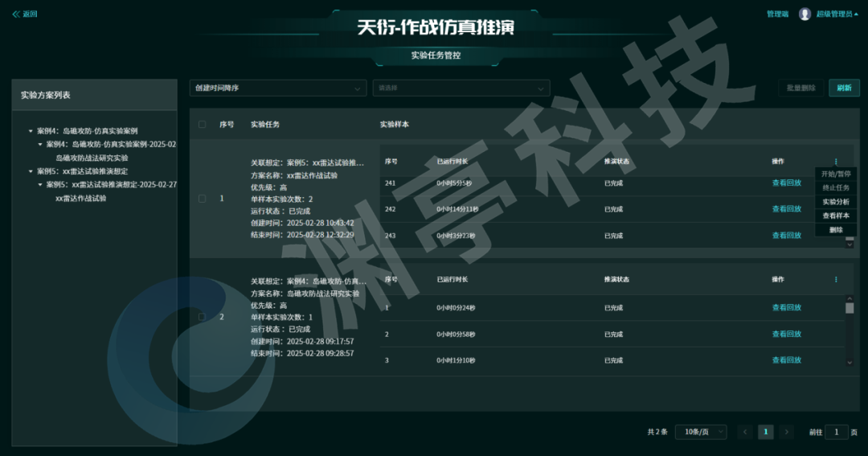Choose 开始/暂停 from the action menu
Screen dimensions: 868x456
pyautogui.click(x=836, y=174)
